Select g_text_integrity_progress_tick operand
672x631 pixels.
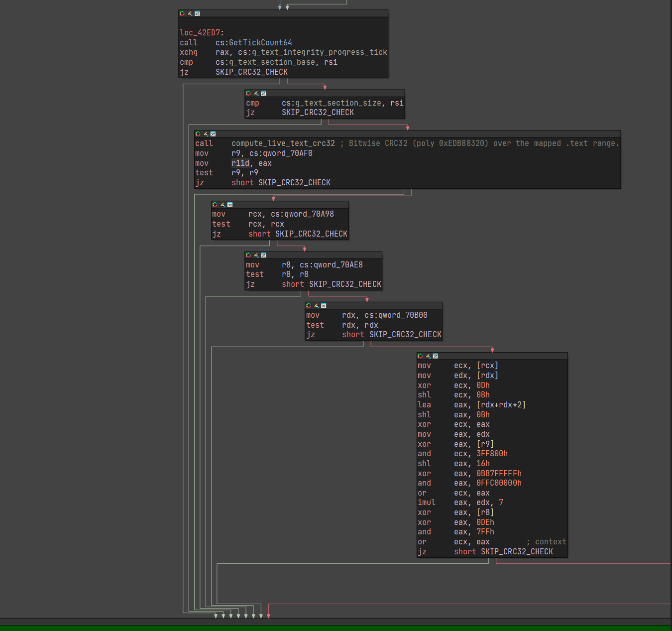click(319, 52)
